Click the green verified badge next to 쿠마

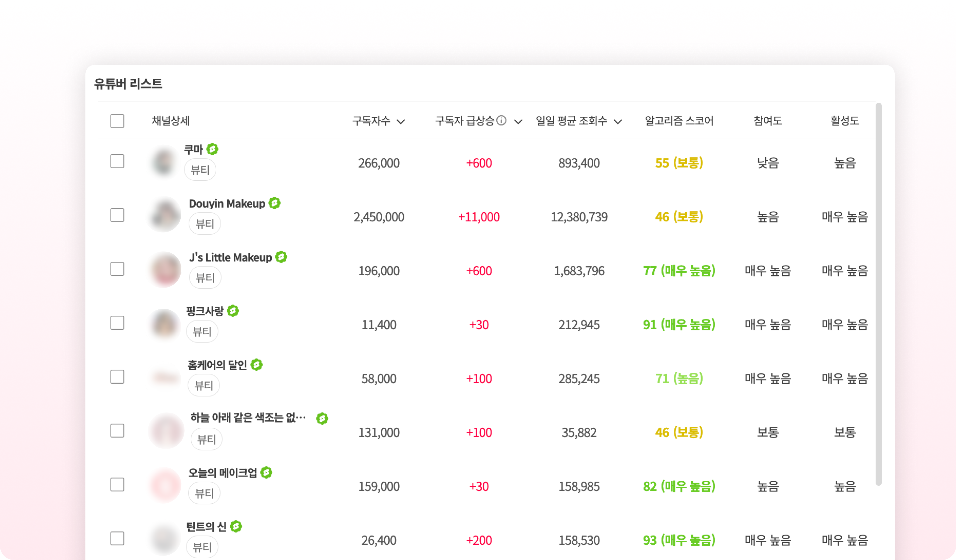click(x=212, y=149)
